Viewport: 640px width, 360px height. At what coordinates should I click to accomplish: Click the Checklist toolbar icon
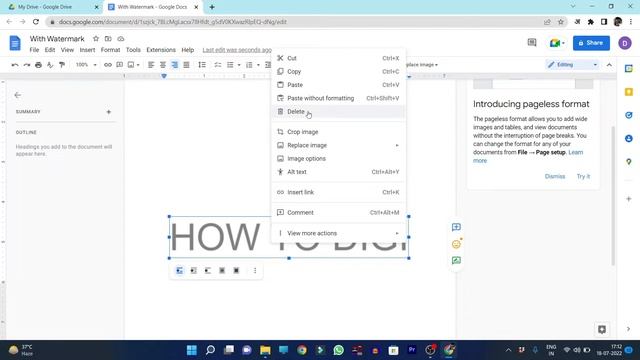218,65
